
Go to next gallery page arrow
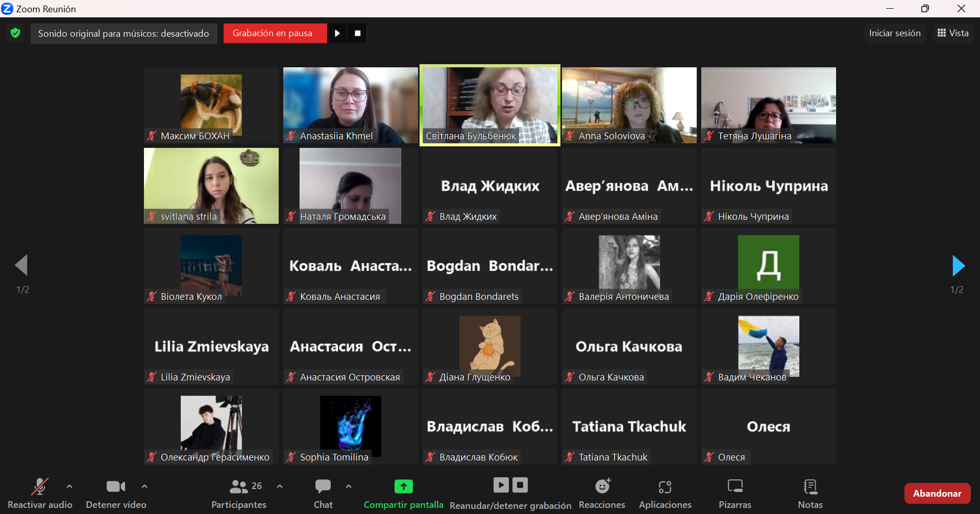(958, 266)
